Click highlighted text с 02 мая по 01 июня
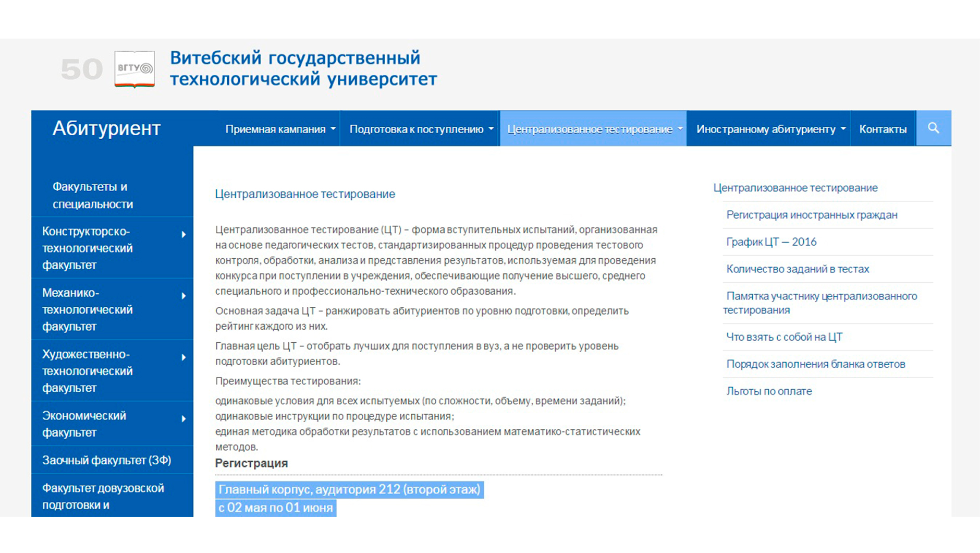This screenshot has height=553, width=980. pyautogui.click(x=276, y=508)
